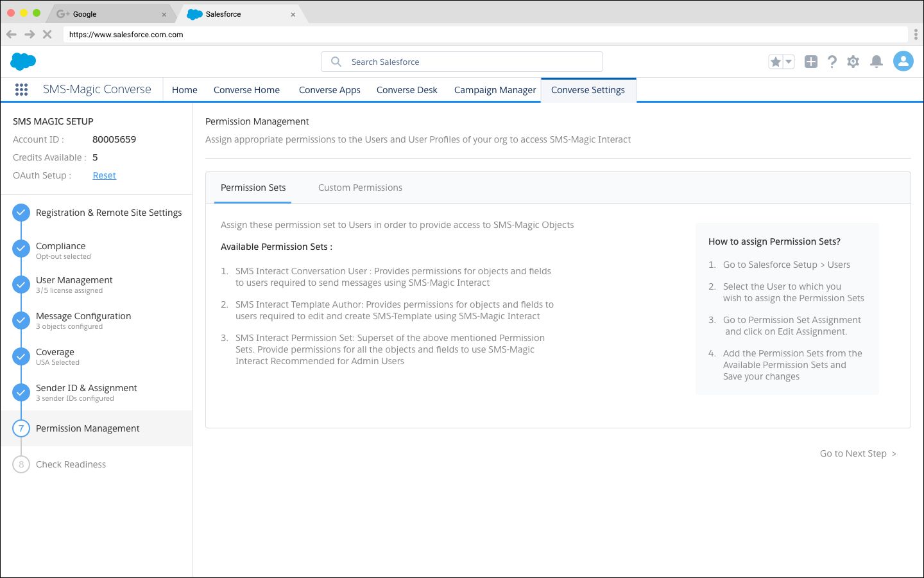This screenshot has height=578, width=924.
Task: Click 'SMS Interact Template Author' list item
Action: 394,310
